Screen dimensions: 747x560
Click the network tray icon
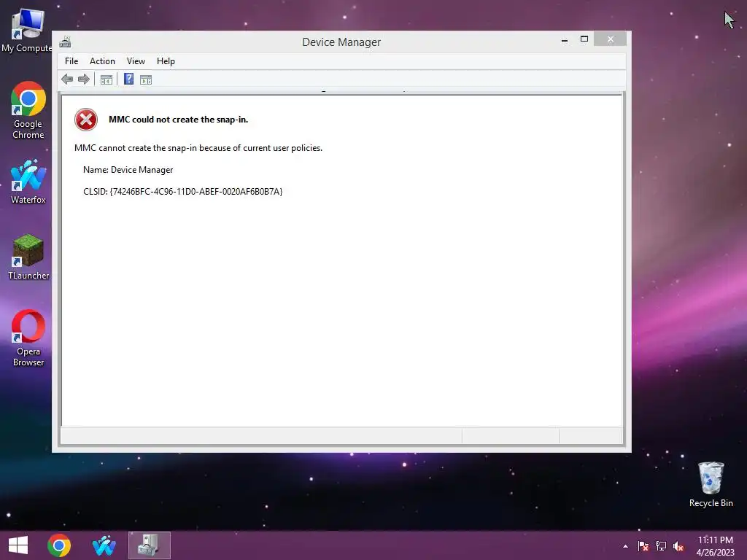click(661, 546)
